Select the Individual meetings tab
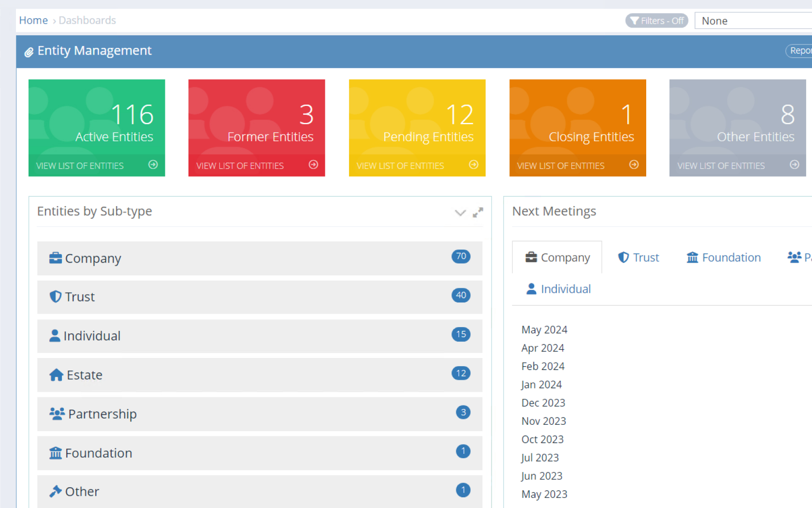This screenshot has width=812, height=508. click(558, 289)
